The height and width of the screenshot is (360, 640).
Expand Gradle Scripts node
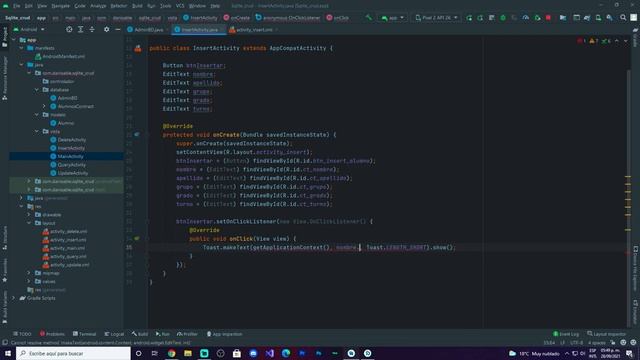tap(13, 298)
